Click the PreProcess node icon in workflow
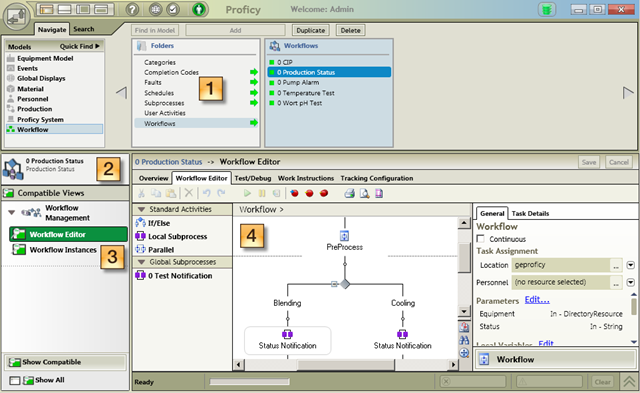Image resolution: width=640 pixels, height=393 pixels. coord(344,235)
